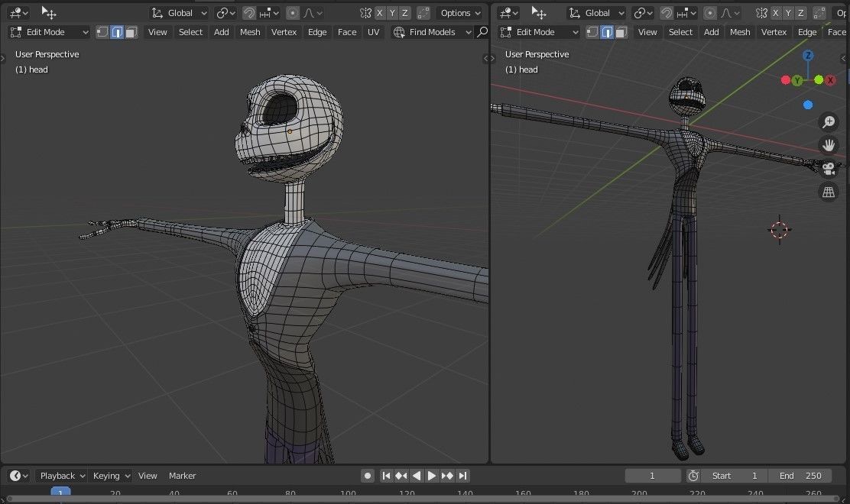Screen dimensions: 850x504
Task: Open Global orientation dropdown in right viewport
Action: [596, 13]
